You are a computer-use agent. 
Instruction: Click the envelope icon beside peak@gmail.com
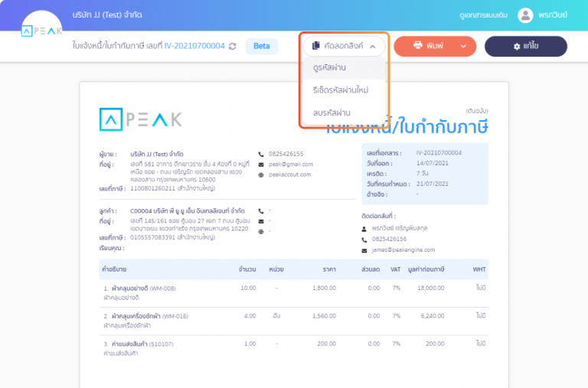[x=261, y=165]
